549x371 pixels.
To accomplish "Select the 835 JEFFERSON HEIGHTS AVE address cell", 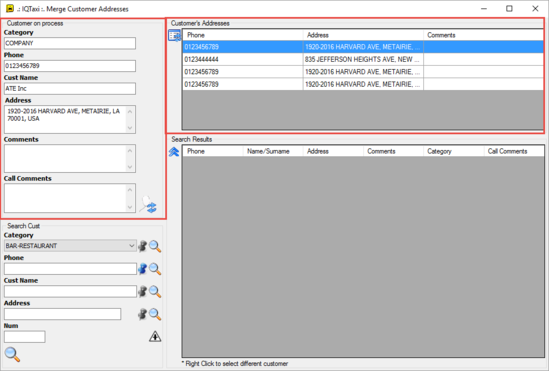I will click(x=363, y=59).
